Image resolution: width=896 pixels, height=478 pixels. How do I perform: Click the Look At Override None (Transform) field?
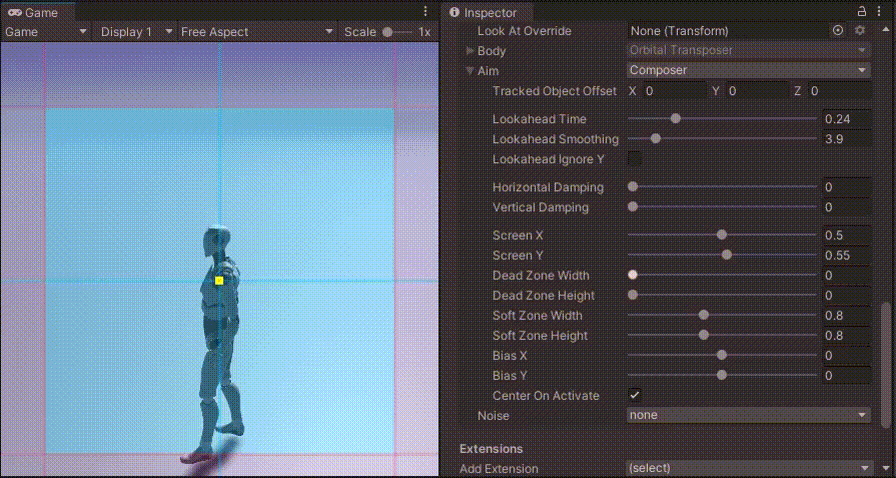pyautogui.click(x=728, y=31)
